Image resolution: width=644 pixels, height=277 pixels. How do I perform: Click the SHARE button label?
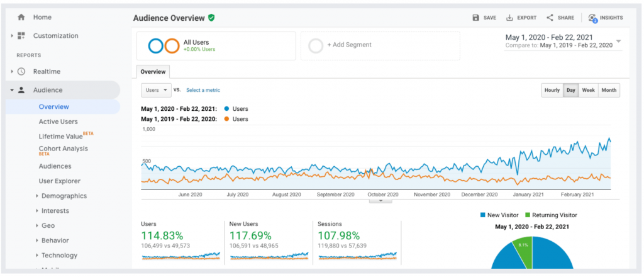tap(566, 18)
